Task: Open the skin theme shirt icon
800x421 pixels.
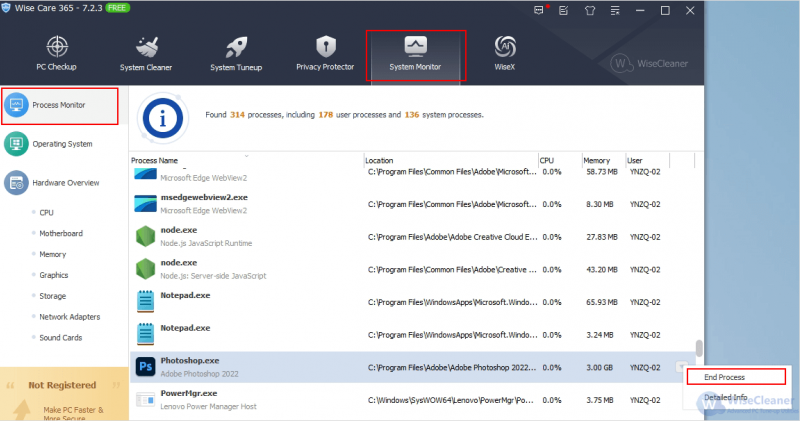Action: coord(590,10)
